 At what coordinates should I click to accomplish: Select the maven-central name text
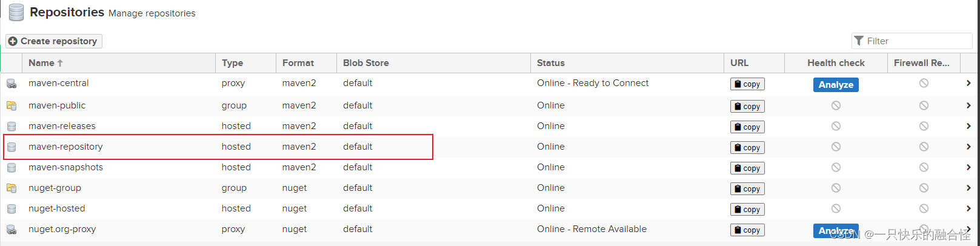click(58, 83)
